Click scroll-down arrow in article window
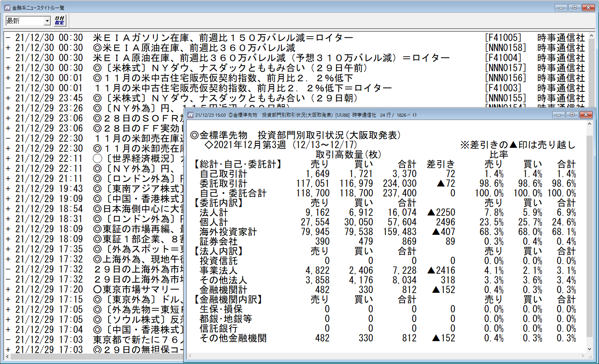The width and height of the screenshot is (599, 364). [x=589, y=349]
